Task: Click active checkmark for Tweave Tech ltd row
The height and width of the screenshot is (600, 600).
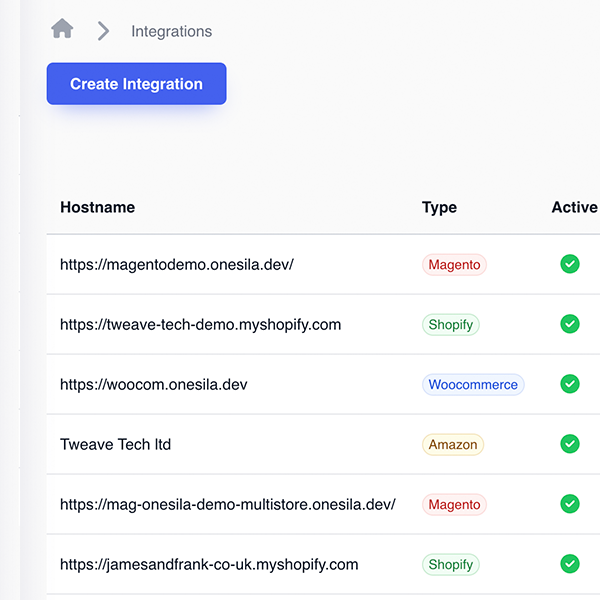Action: [570, 444]
